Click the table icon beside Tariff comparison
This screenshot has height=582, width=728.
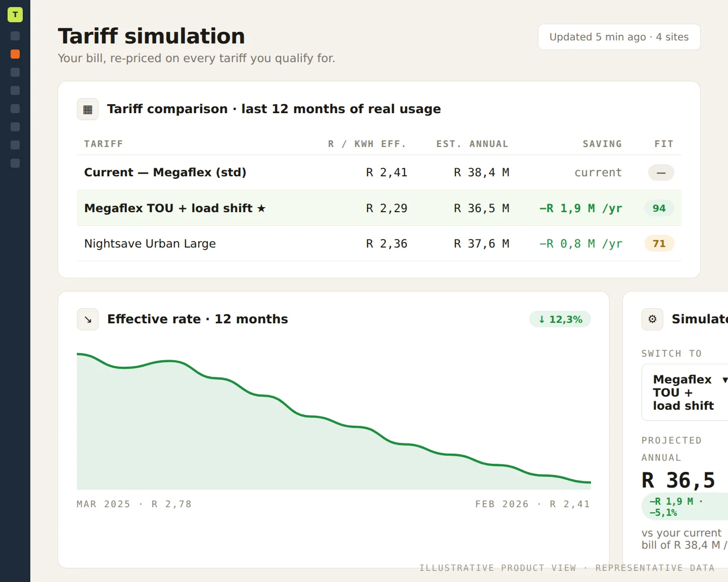(x=87, y=109)
